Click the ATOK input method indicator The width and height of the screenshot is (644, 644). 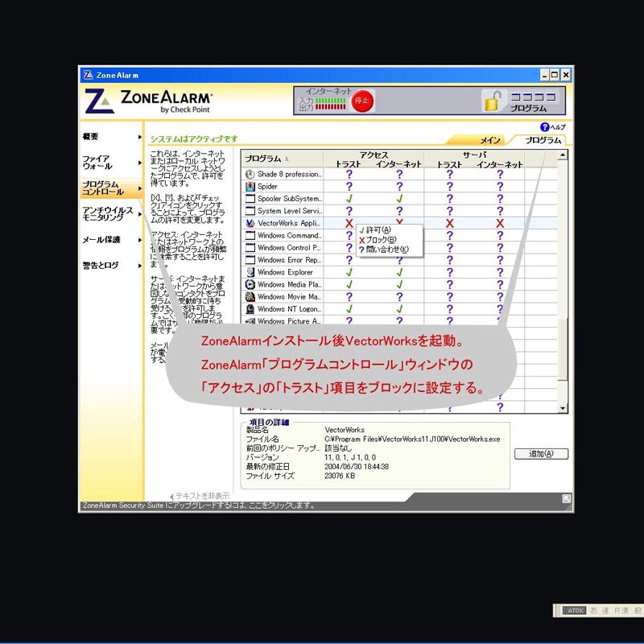tap(576, 611)
